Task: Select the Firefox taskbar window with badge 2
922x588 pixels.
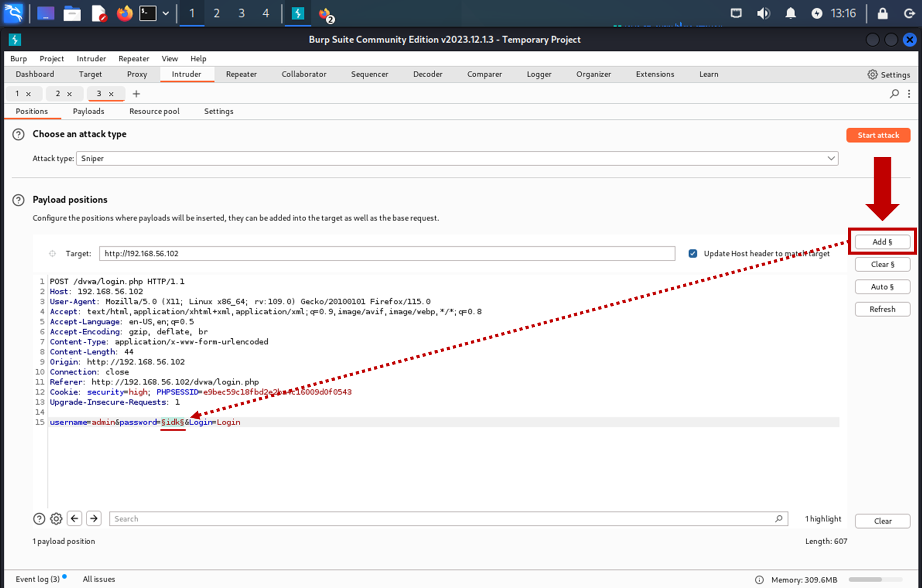Action: pyautogui.click(x=326, y=14)
